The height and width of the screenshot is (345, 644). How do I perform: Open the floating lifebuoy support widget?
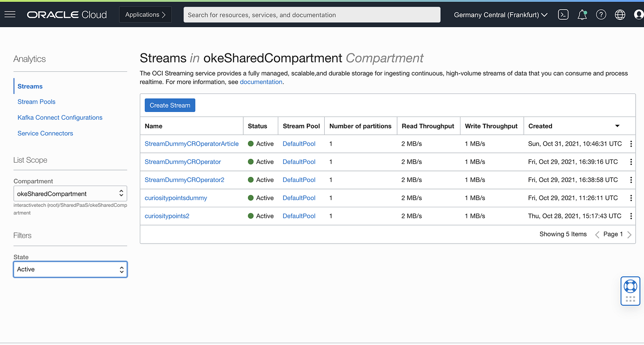(x=630, y=291)
